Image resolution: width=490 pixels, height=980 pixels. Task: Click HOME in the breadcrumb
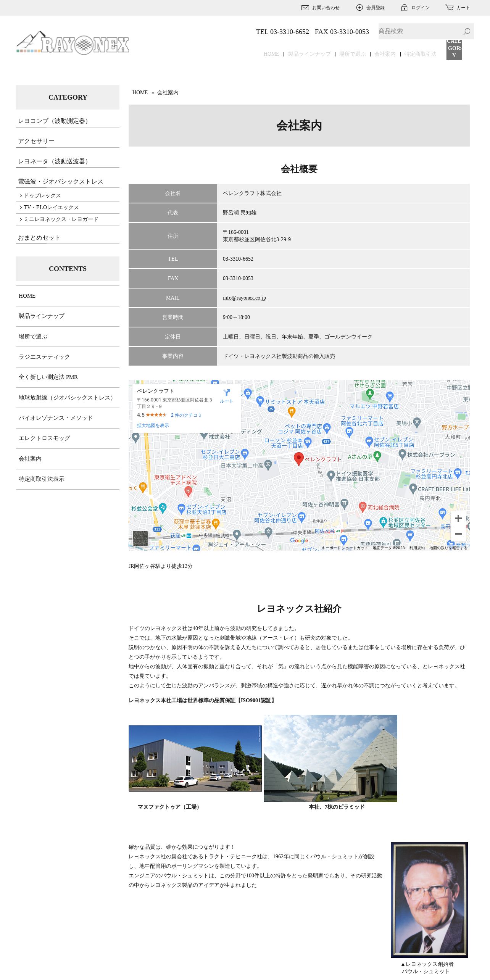point(140,92)
